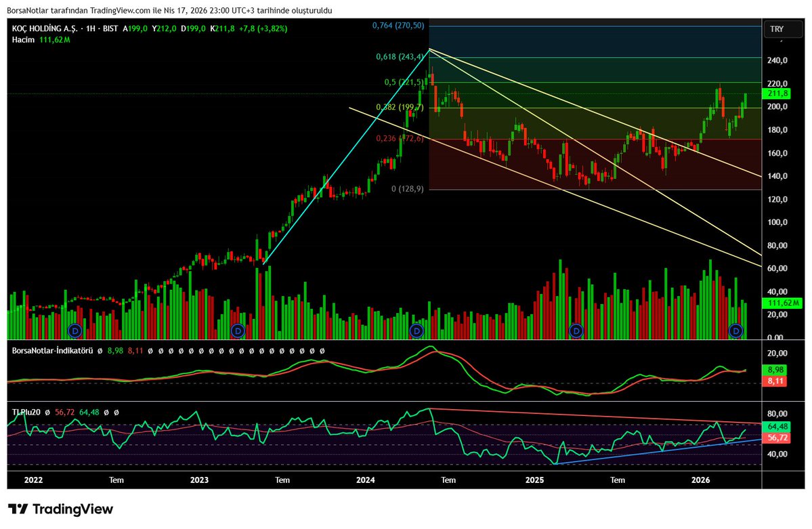812x529 pixels.
Task: Click the 40,00 label on TLRlu20 axis
Action: (x=777, y=454)
